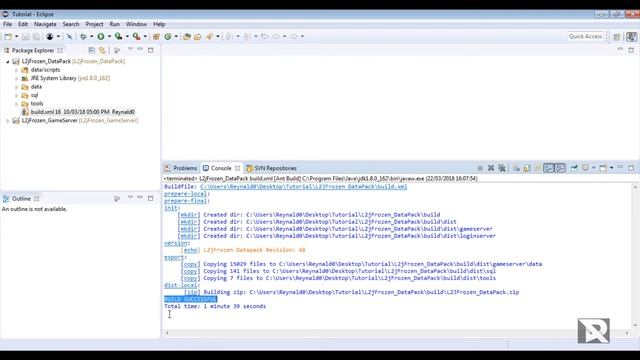
Task: Open the External Tools dropdown arrow
Action: 145,36
